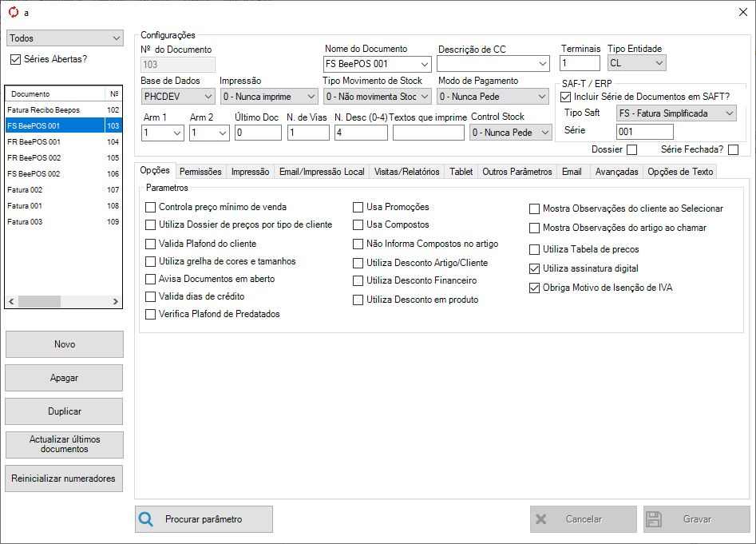The height and width of the screenshot is (544, 756).
Task: Toggle the Séries Abertas checkbox
Action: pos(15,59)
